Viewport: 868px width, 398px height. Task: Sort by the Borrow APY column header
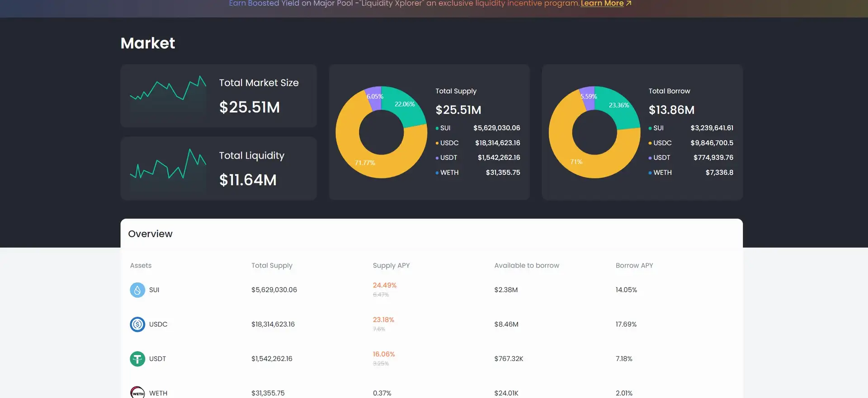coord(634,266)
